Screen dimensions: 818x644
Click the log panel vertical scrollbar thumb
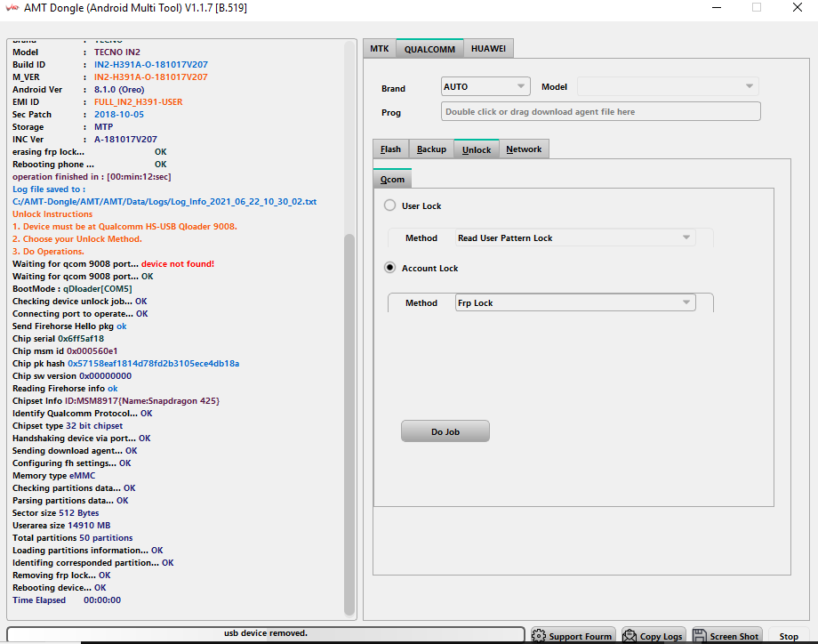click(349, 425)
